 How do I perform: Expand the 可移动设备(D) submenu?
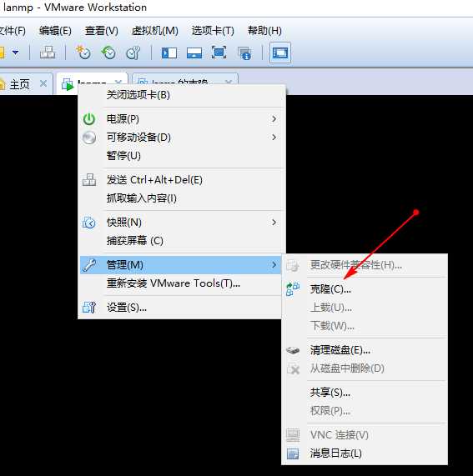click(x=182, y=138)
